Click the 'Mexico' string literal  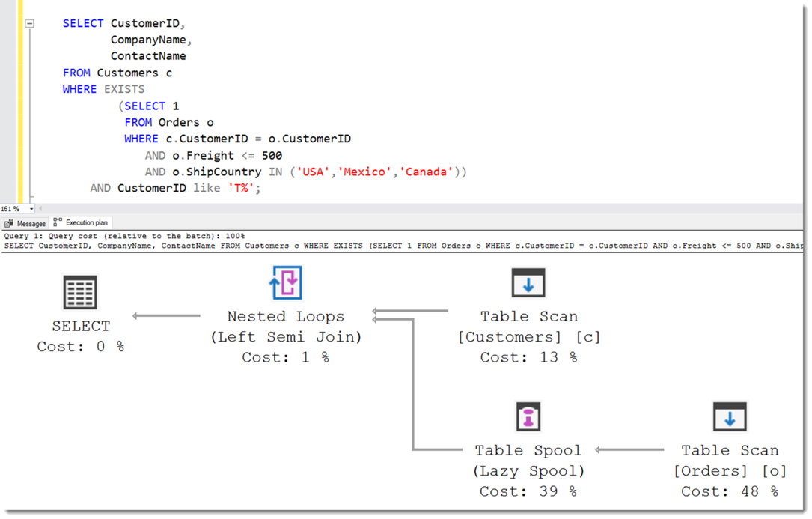click(364, 172)
